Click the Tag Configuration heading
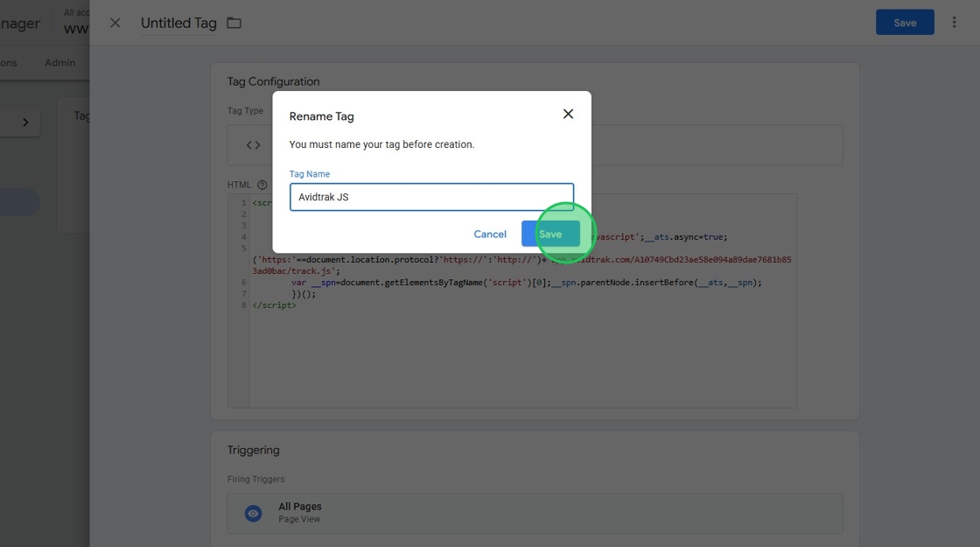The height and width of the screenshot is (547, 980). 273,81
